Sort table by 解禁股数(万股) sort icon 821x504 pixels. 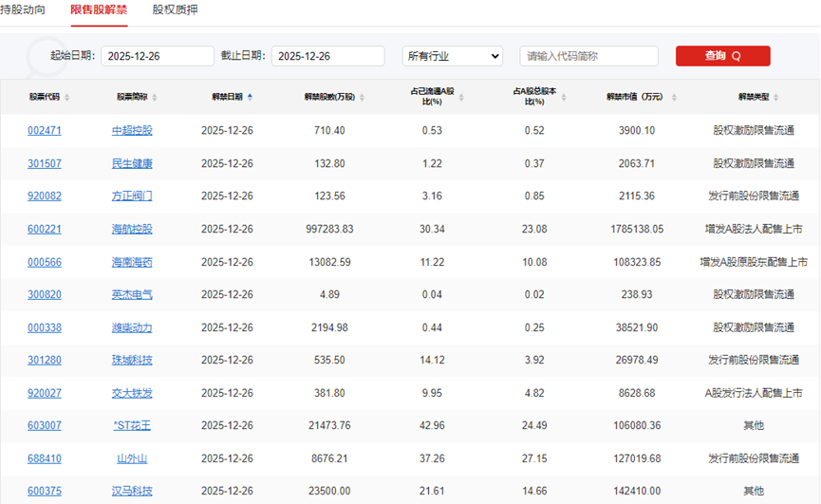click(361, 97)
